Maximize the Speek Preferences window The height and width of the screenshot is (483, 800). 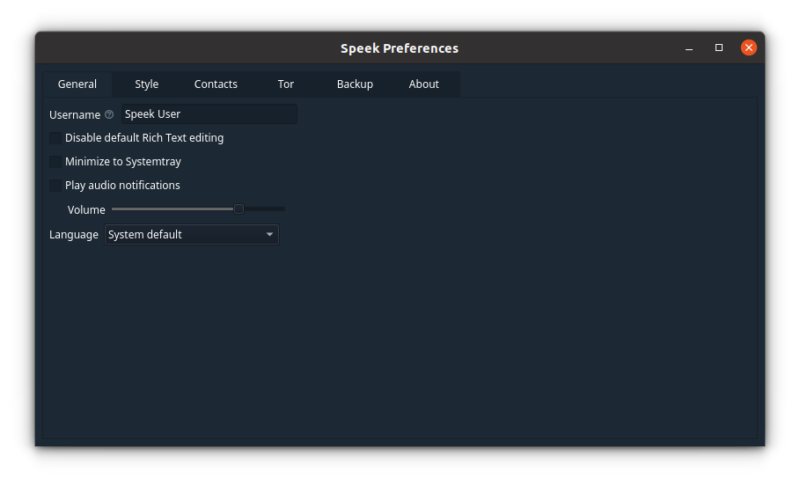click(x=718, y=48)
